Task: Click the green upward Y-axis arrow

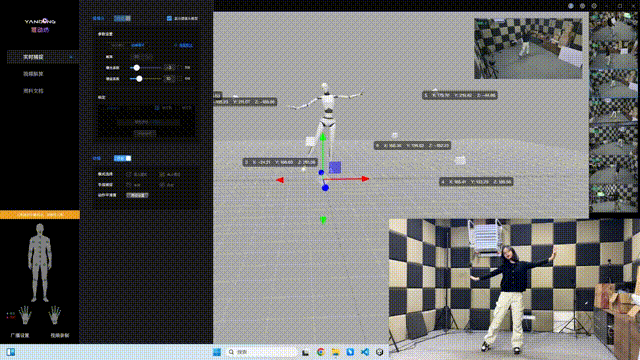Action: coord(323,137)
